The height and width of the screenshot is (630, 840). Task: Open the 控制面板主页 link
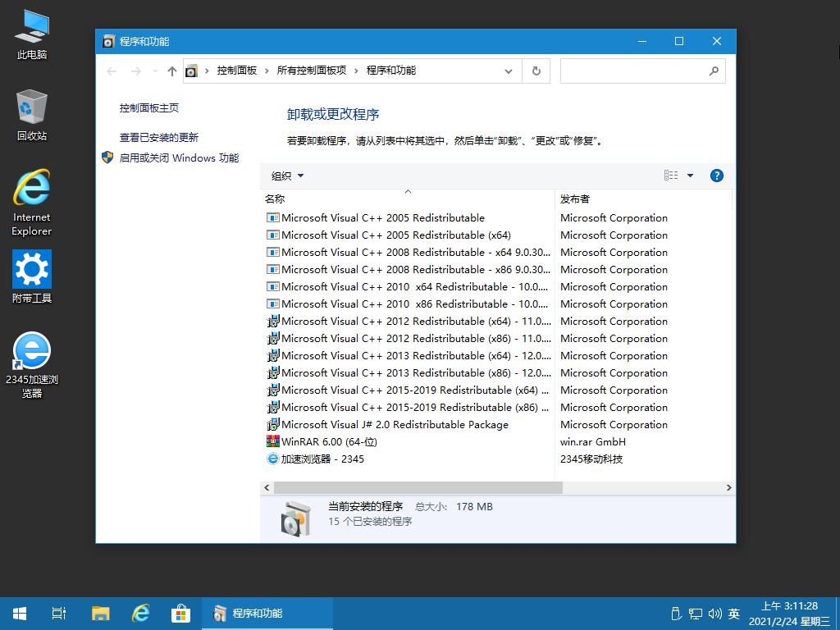tap(149, 107)
